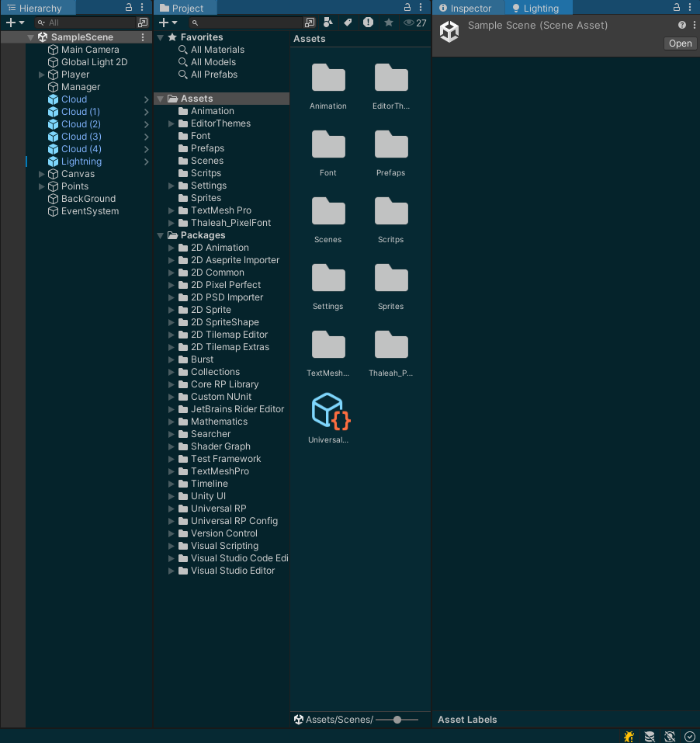Select Main Camera object icon
This screenshot has width=700, height=743.
pyautogui.click(x=53, y=49)
